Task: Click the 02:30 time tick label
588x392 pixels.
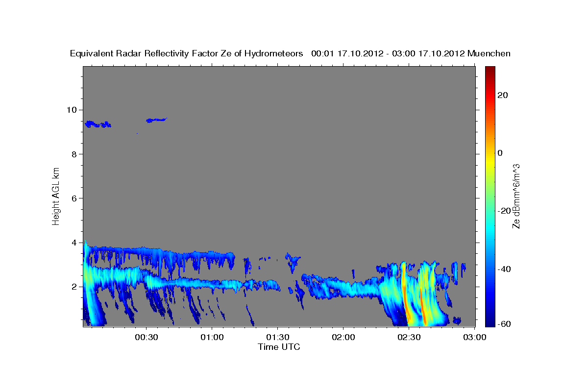Action: (x=409, y=338)
